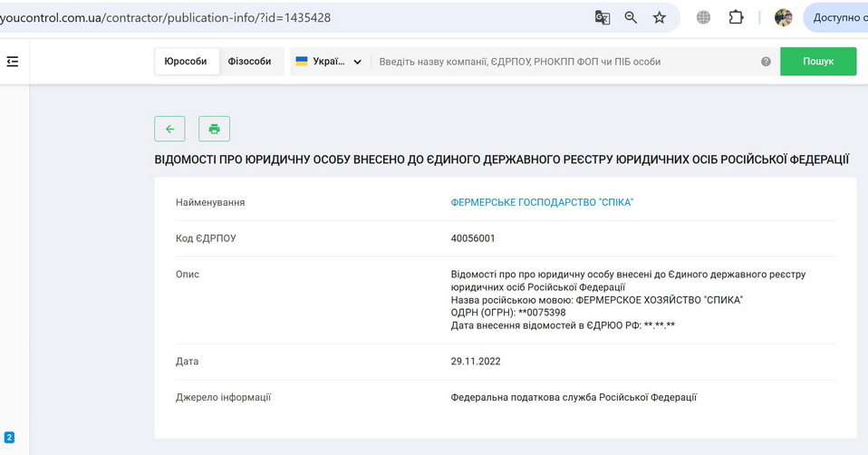Viewport: 868px width, 455px height.
Task: Select the ЄДРПОУ code 40056001
Action: tap(473, 238)
